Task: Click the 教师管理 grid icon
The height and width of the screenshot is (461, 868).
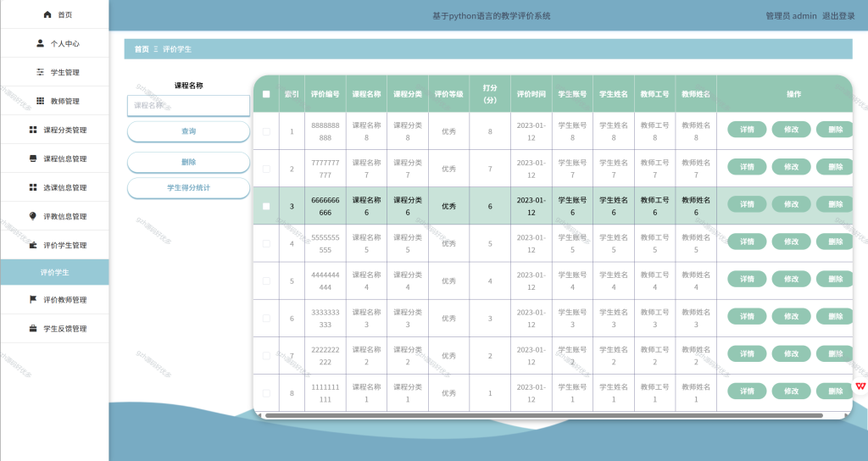Action: [x=40, y=101]
